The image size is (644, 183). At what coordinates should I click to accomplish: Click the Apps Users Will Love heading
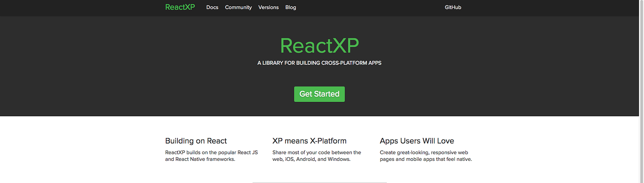417,141
